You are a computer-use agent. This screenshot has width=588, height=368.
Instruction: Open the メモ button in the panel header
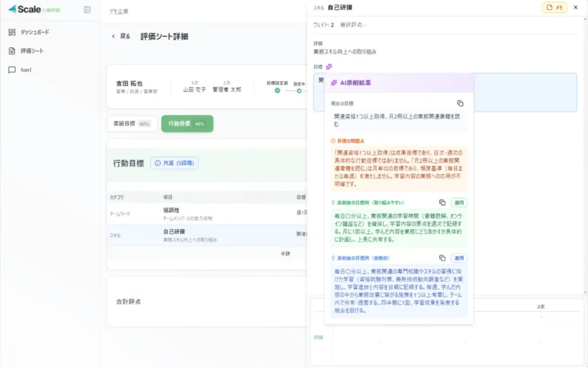point(554,7)
